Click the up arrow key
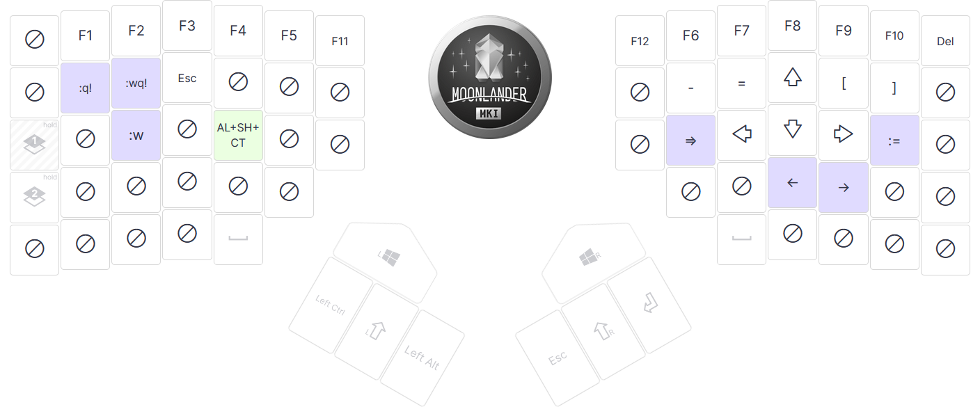This screenshot has height=416, width=980. [792, 77]
